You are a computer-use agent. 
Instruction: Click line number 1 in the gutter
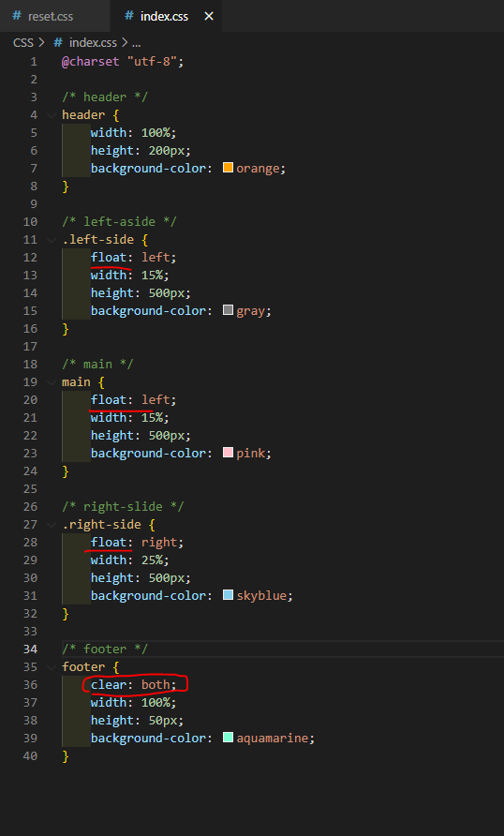[x=34, y=61]
